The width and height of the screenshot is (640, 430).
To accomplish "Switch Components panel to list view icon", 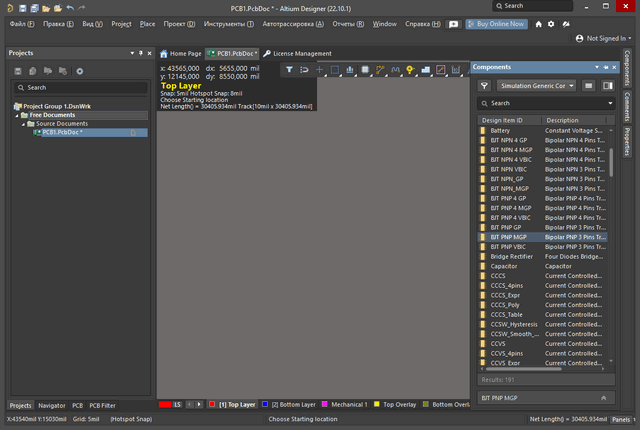I will point(587,86).
